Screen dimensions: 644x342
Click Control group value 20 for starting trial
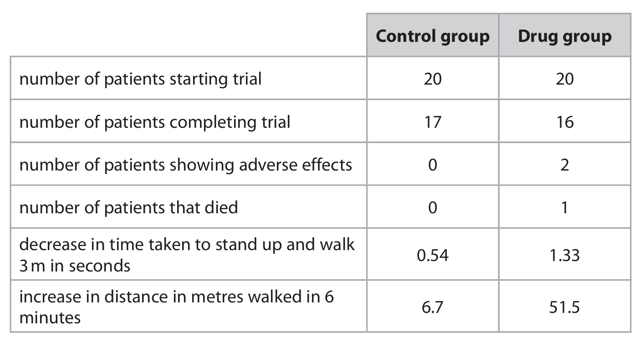point(432,79)
